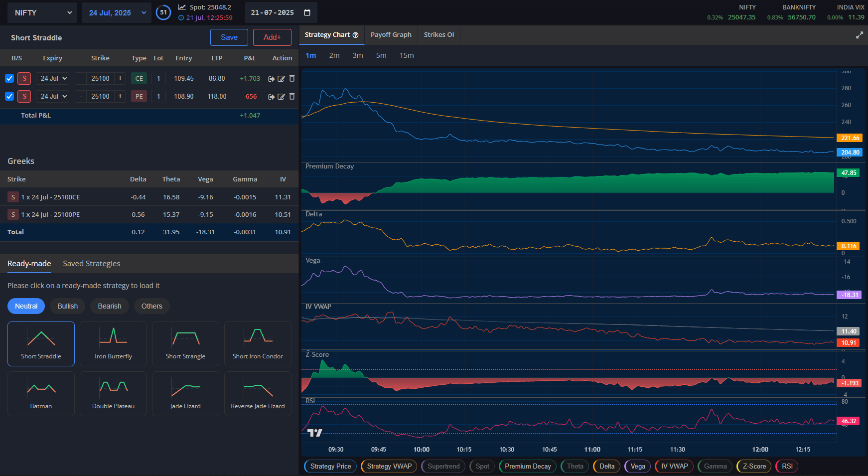Select the 2m chart interval
The image size is (868, 476).
(334, 55)
